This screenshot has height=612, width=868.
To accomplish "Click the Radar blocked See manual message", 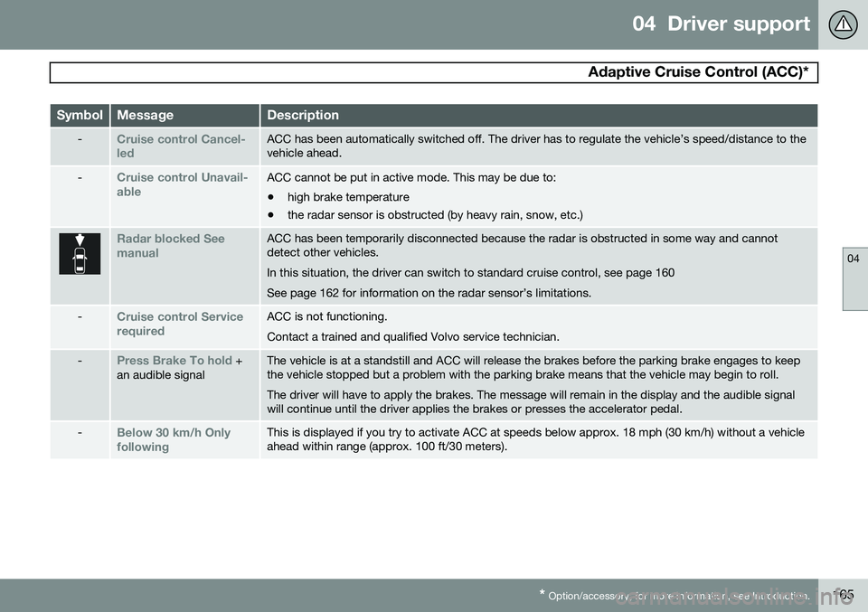I will pos(171,246).
